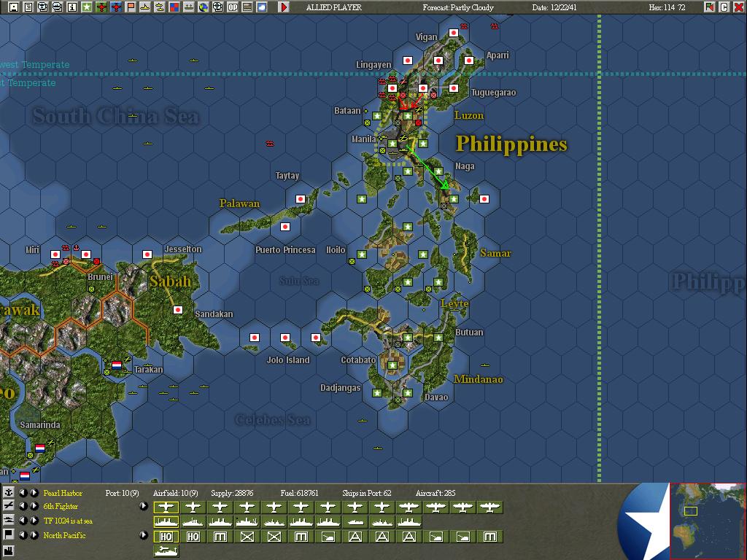Go to previous task force before TF 1024
This screenshot has height=560, width=747.
[23, 521]
